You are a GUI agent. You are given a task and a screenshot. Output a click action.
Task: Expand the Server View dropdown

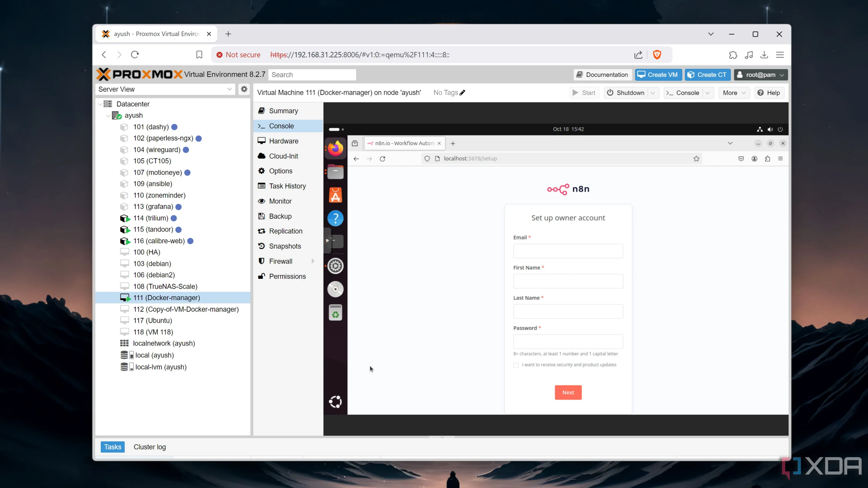point(229,89)
